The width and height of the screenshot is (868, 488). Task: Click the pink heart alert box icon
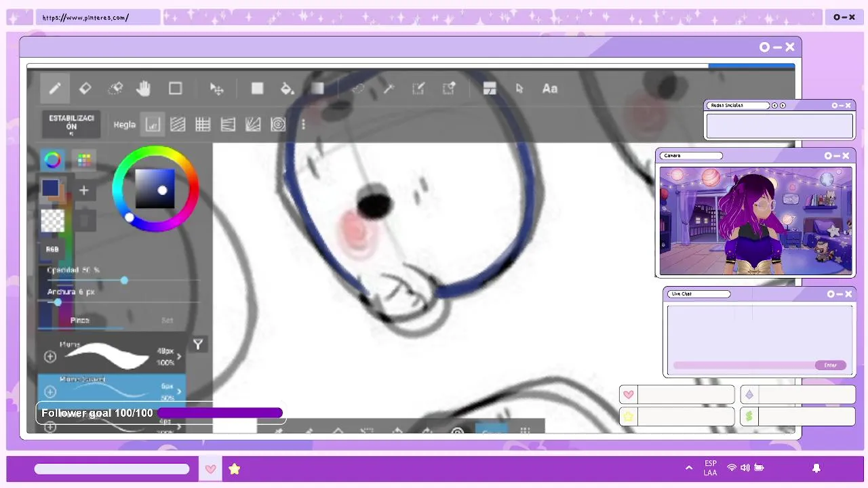coord(629,394)
